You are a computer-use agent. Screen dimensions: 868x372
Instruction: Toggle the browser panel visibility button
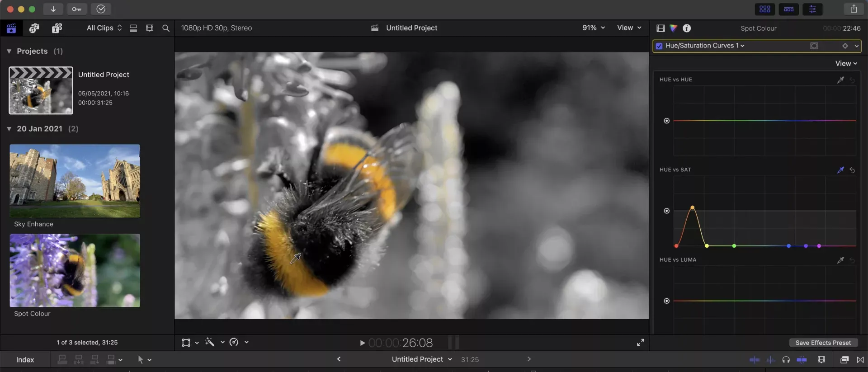[x=765, y=9]
